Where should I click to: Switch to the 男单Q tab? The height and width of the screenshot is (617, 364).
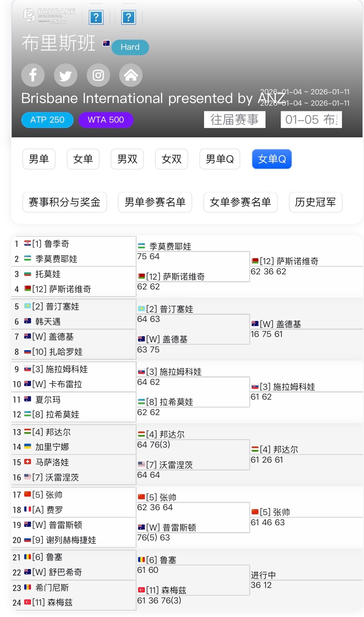pos(220,159)
